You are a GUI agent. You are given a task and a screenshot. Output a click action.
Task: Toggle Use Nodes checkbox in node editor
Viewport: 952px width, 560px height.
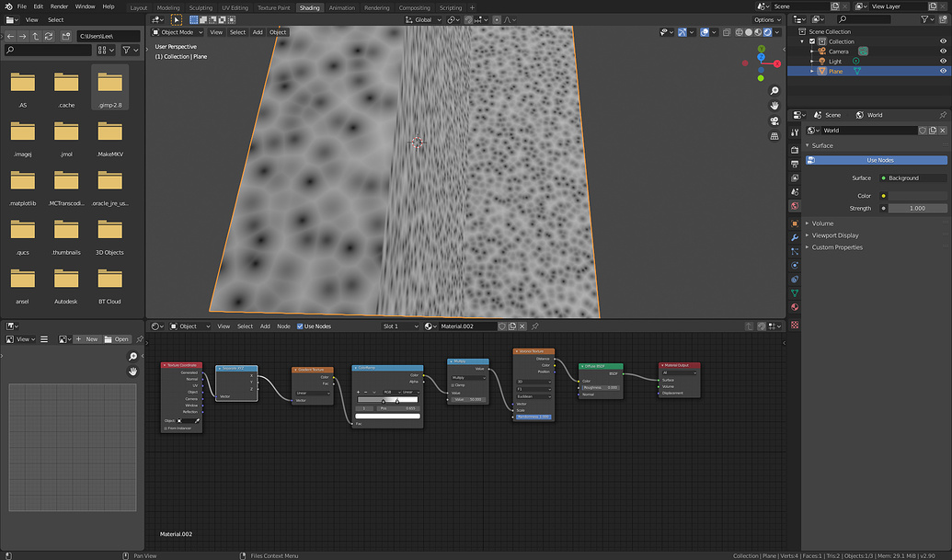(300, 326)
